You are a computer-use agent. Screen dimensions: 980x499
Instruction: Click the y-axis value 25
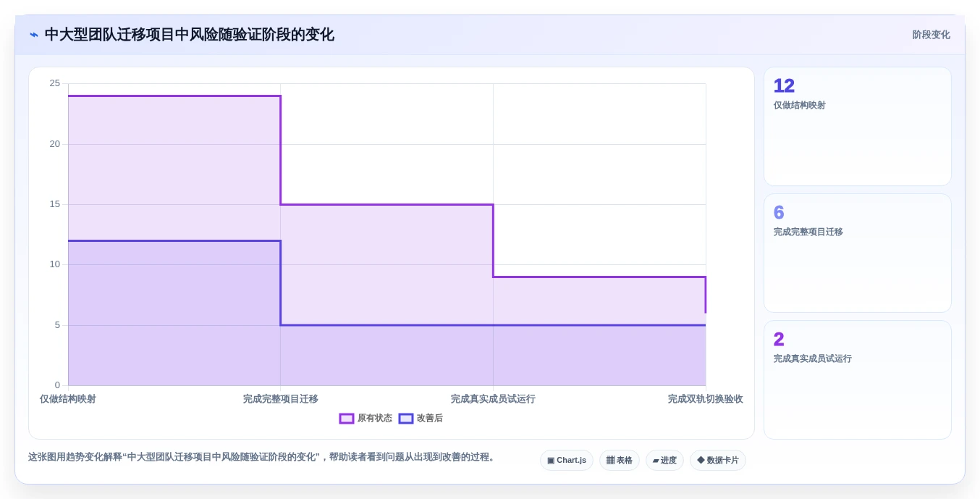coord(55,83)
